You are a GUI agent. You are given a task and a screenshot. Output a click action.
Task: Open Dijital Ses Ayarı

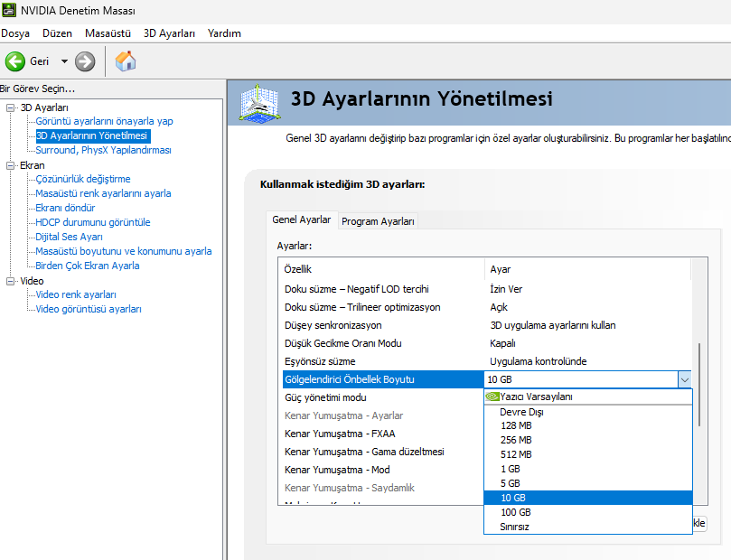tap(69, 237)
